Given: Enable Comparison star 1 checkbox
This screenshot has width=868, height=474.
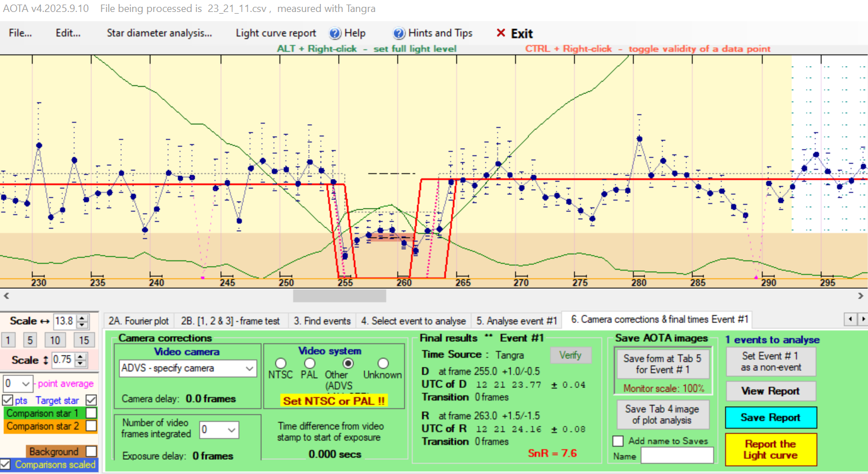Looking at the screenshot, I should 91,413.
